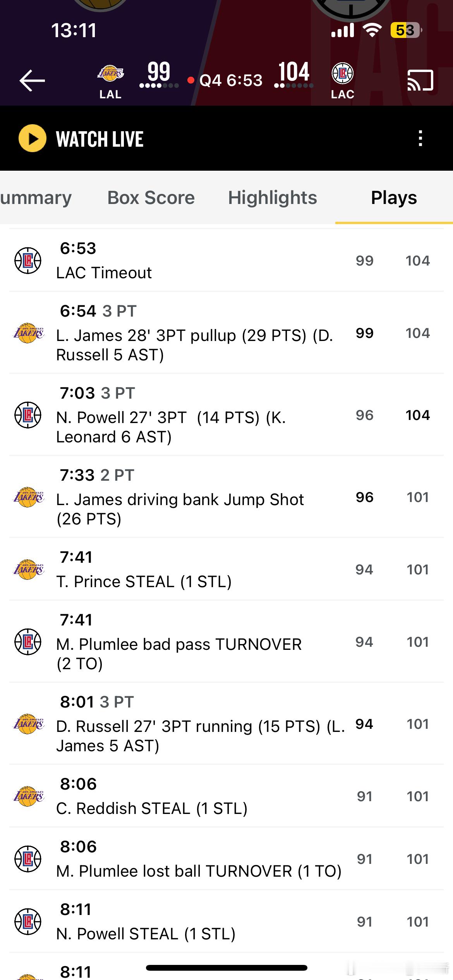Open the three-dot more options menu
The height and width of the screenshot is (980, 453).
(420, 138)
